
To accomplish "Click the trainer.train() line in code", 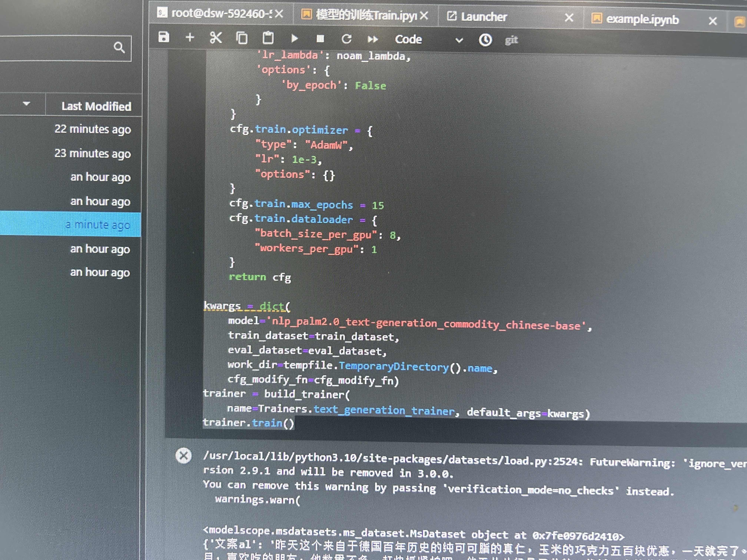I will tap(249, 423).
